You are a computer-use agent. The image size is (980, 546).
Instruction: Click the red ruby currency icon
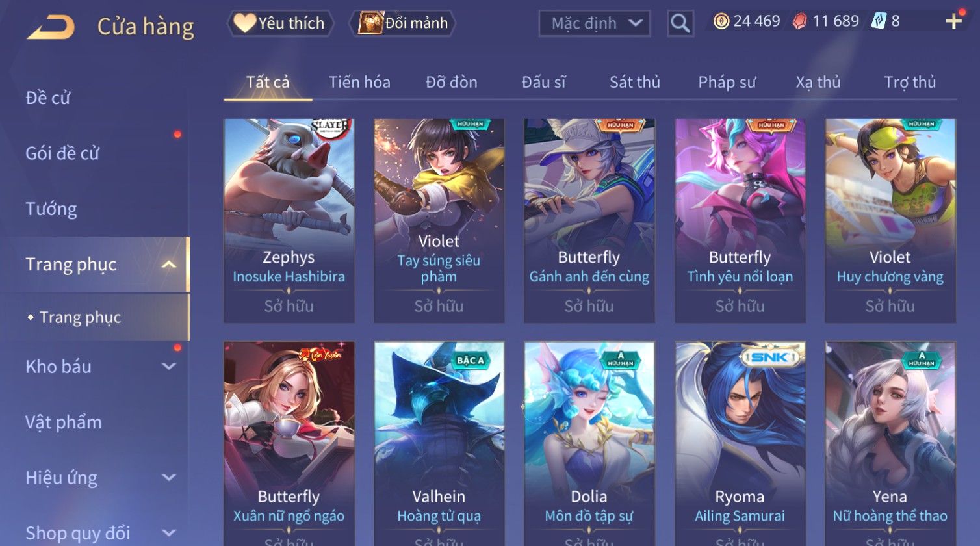coord(799,21)
